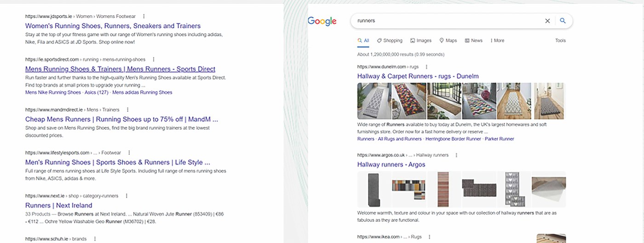
Task: Open the three-dot menu beside dunelm.com result
Action: (x=427, y=67)
